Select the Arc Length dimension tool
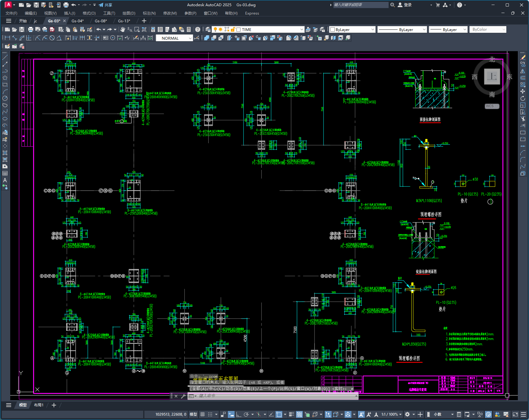 pyautogui.click(x=22, y=38)
